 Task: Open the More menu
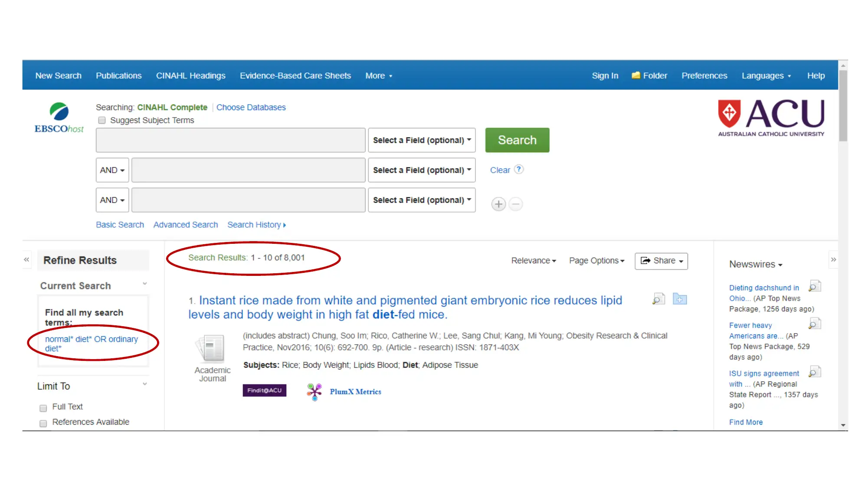click(x=379, y=75)
